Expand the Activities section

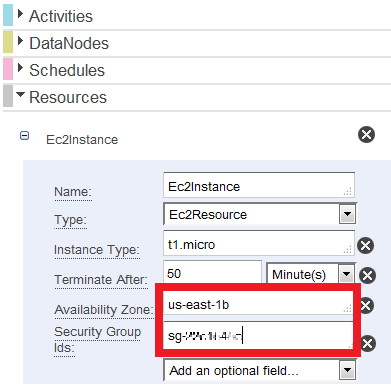20,14
